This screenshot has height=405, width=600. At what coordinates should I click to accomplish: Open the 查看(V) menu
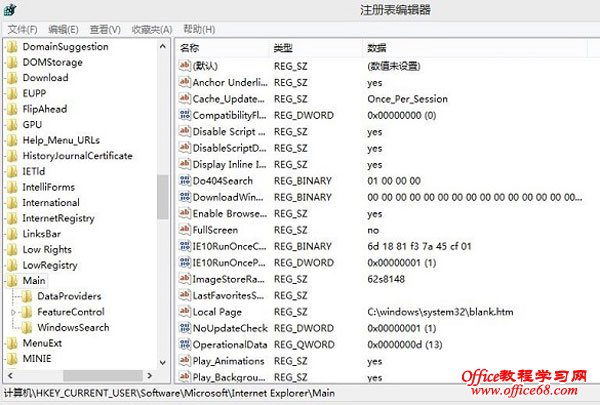coord(105,29)
